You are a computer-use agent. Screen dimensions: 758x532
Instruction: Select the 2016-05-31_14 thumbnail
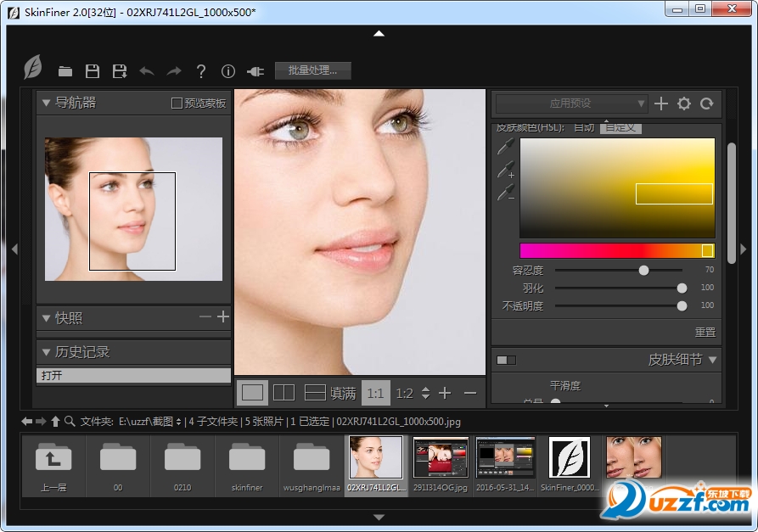(505, 465)
